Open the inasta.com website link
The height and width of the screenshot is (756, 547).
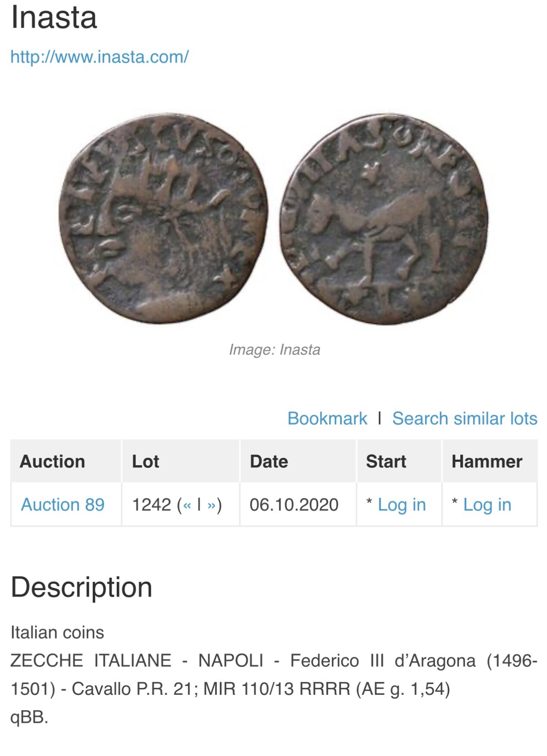100,57
